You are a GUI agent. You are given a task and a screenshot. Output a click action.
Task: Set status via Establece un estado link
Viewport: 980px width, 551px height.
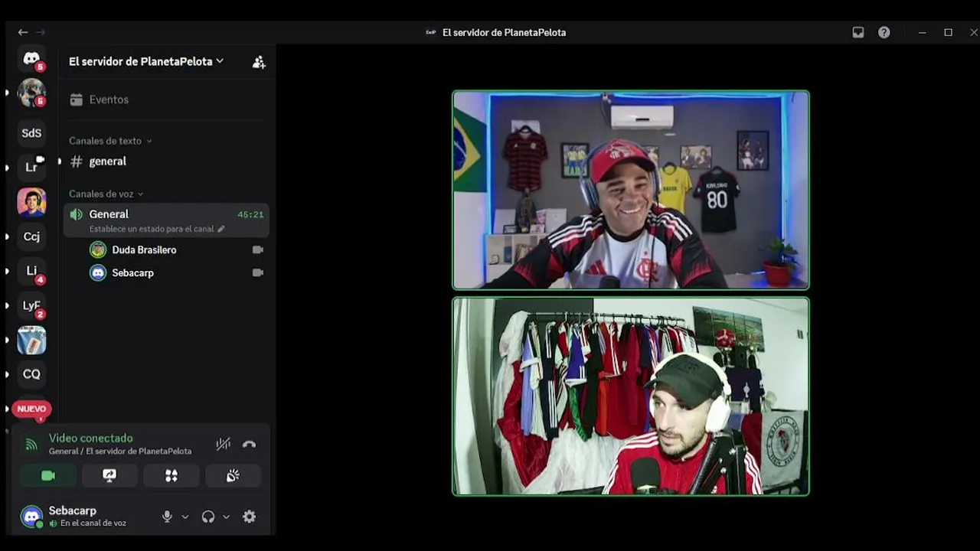[x=157, y=229]
